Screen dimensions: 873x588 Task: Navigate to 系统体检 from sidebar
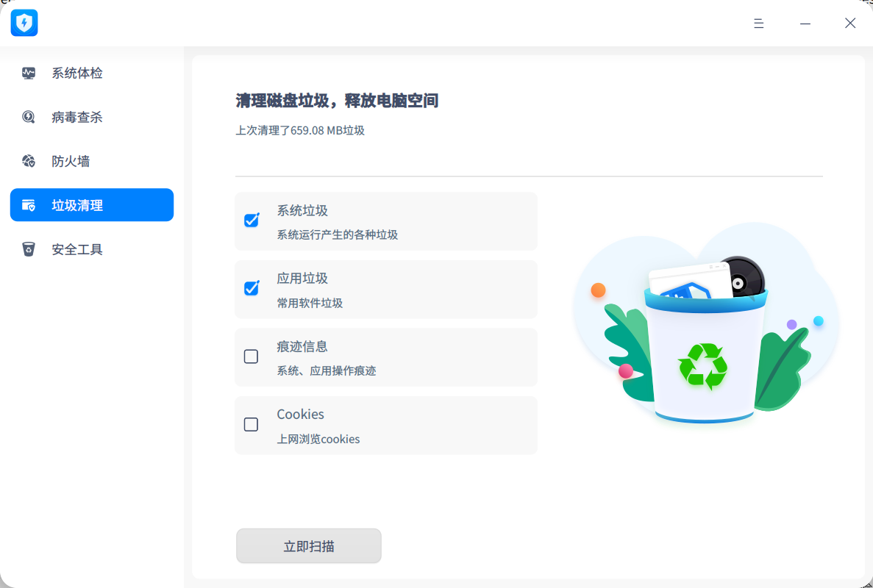76,73
